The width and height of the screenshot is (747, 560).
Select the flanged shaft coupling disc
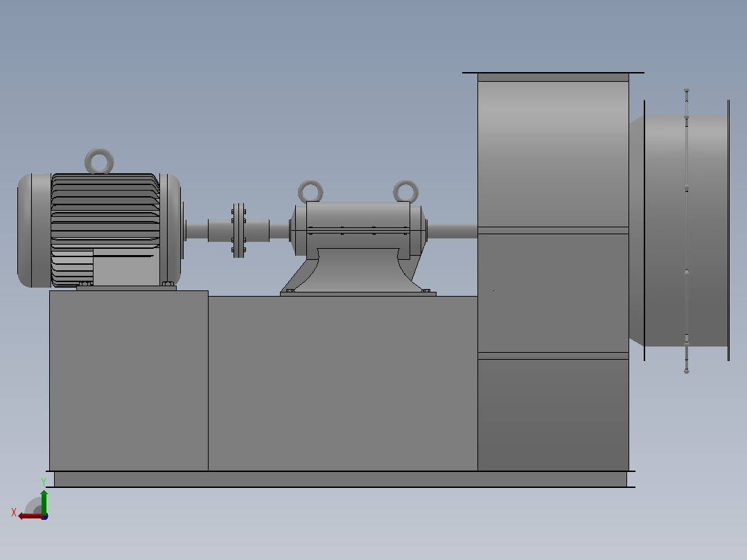(x=238, y=231)
